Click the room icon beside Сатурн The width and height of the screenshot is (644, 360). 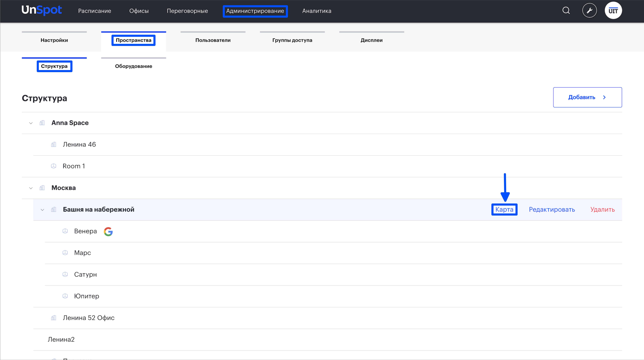click(65, 274)
